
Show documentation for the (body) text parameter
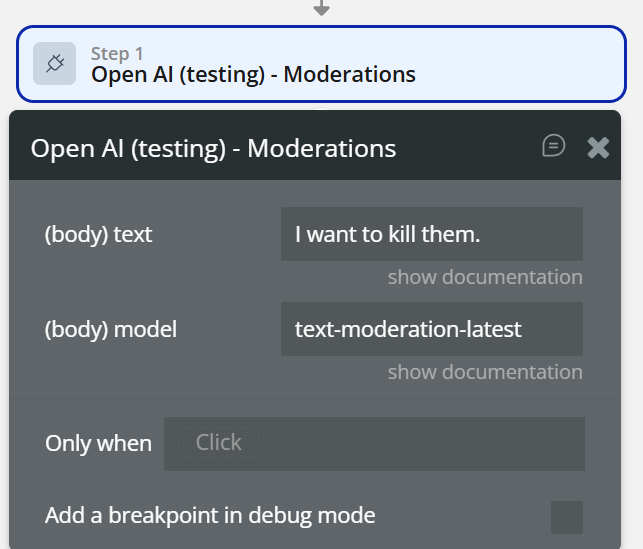pyautogui.click(x=485, y=277)
